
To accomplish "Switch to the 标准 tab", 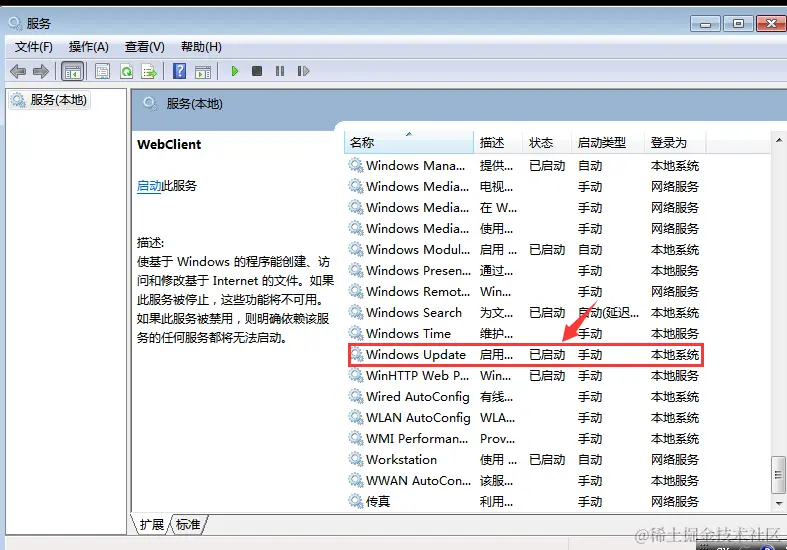I will 188,524.
